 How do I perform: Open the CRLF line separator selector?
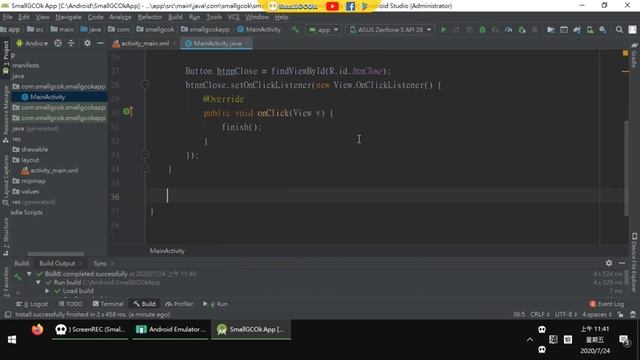click(x=540, y=315)
